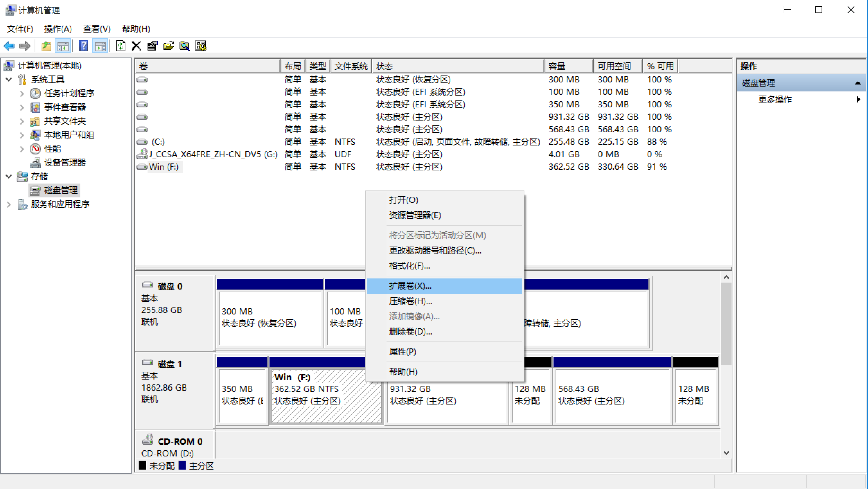
Task: Sort by the 可用空间 column header
Action: (618, 66)
